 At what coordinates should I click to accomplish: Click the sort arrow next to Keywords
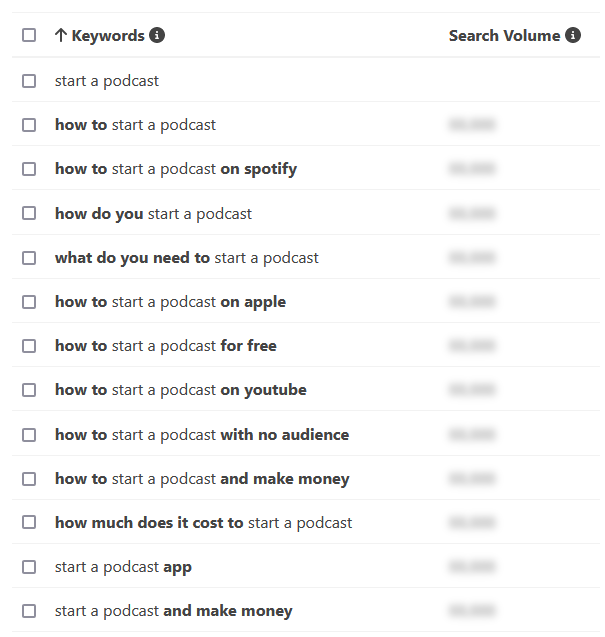click(61, 35)
